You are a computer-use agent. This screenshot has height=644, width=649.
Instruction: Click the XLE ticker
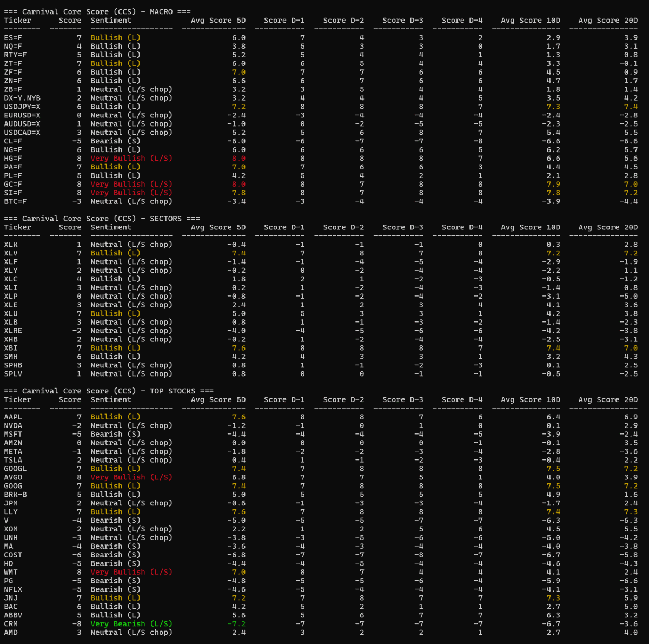click(x=11, y=305)
